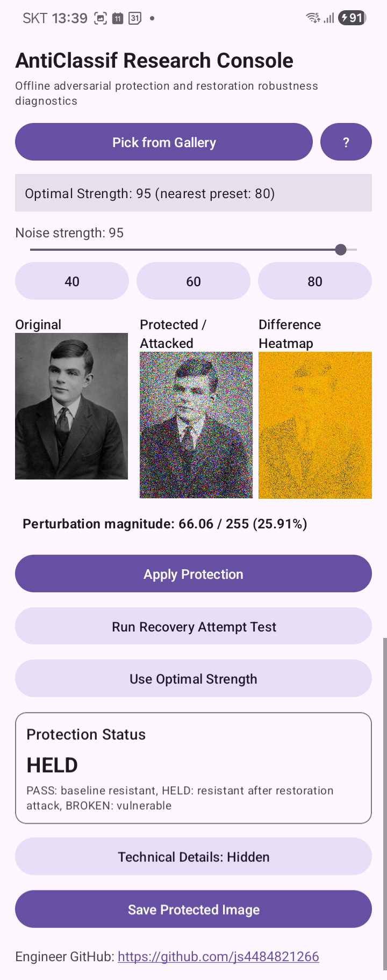Click the noise strength slider handle

341,250
